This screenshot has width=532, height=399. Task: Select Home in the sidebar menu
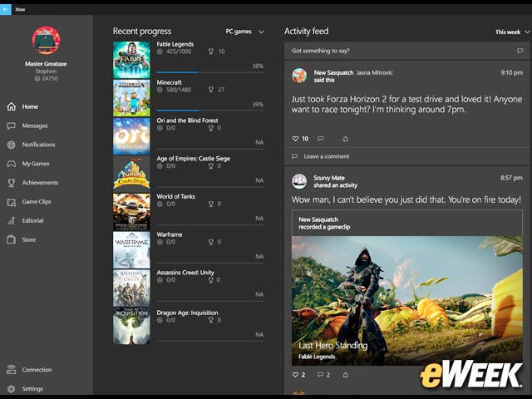click(x=30, y=106)
